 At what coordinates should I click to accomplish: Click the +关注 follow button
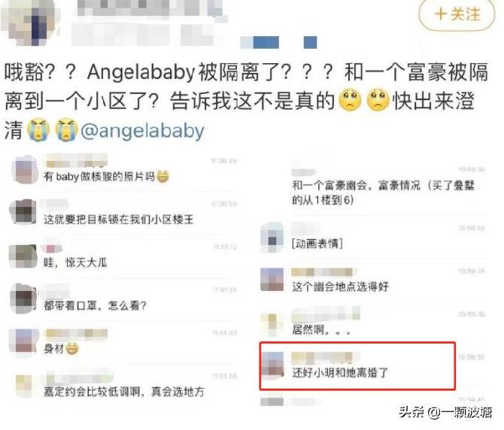[x=457, y=14]
